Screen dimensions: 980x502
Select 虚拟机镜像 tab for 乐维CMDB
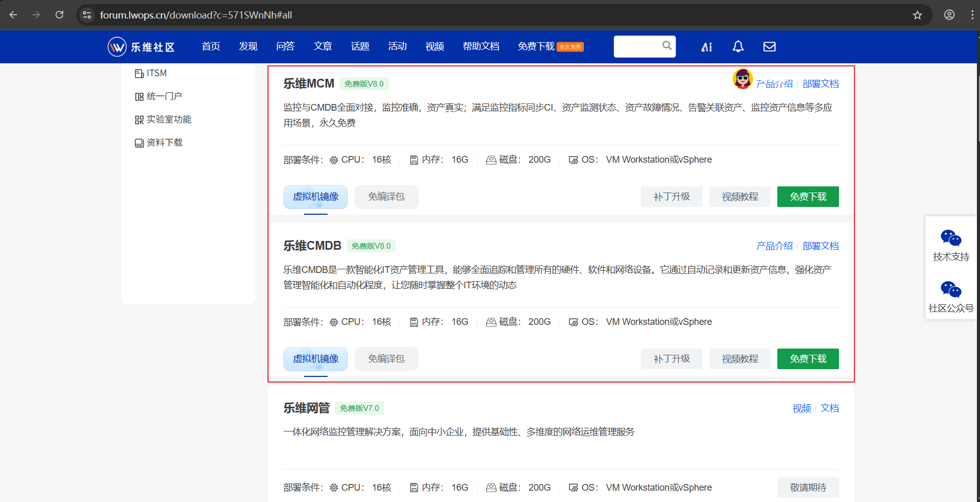pyautogui.click(x=315, y=359)
